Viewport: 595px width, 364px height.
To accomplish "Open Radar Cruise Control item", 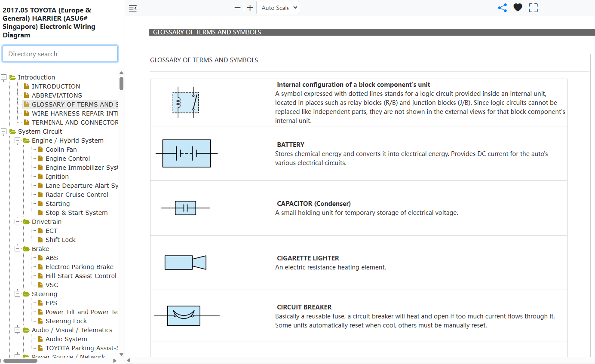I will tap(77, 195).
